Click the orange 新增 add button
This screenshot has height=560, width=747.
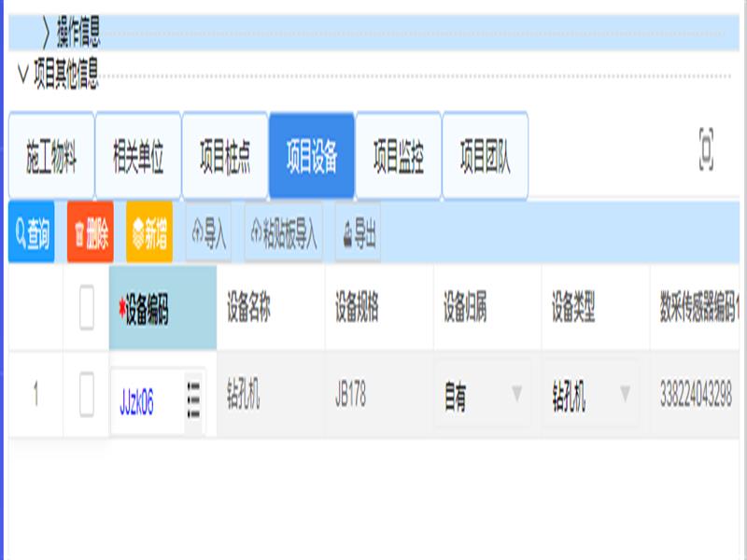149,232
